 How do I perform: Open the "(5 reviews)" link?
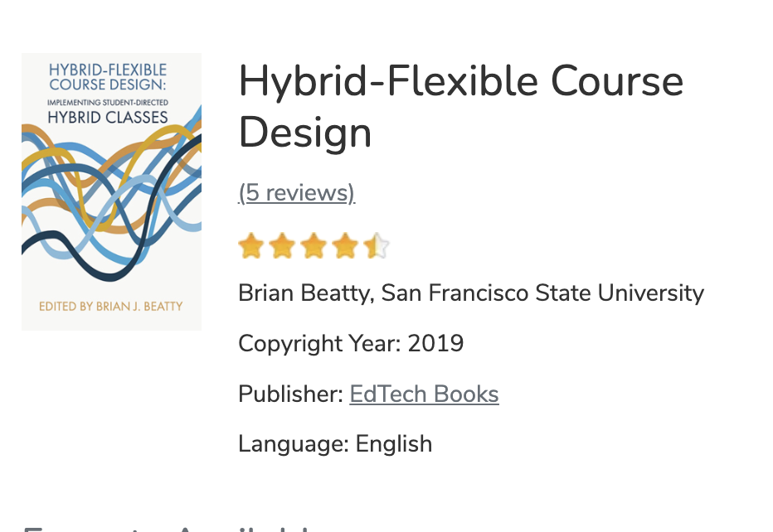click(296, 193)
